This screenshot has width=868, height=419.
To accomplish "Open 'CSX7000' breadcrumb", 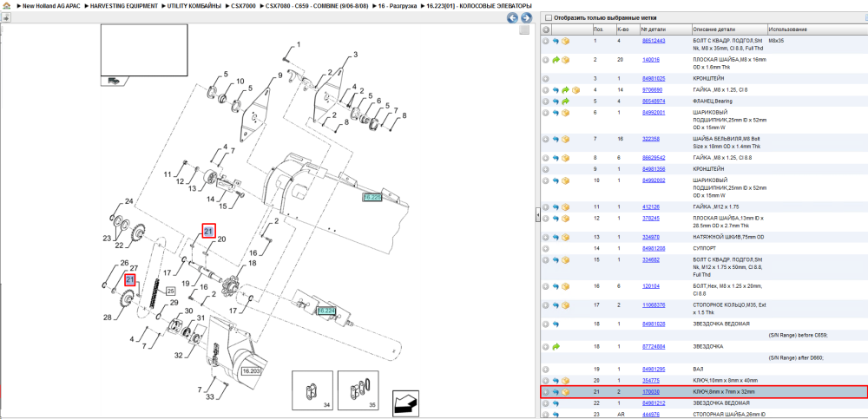I will pos(243,5).
